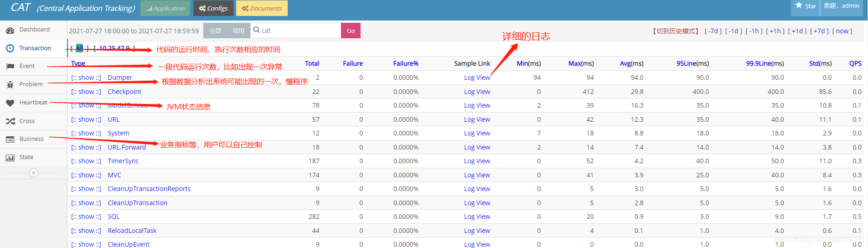Click the CAT logo title
Screen dimensions: 868x248
73,8
